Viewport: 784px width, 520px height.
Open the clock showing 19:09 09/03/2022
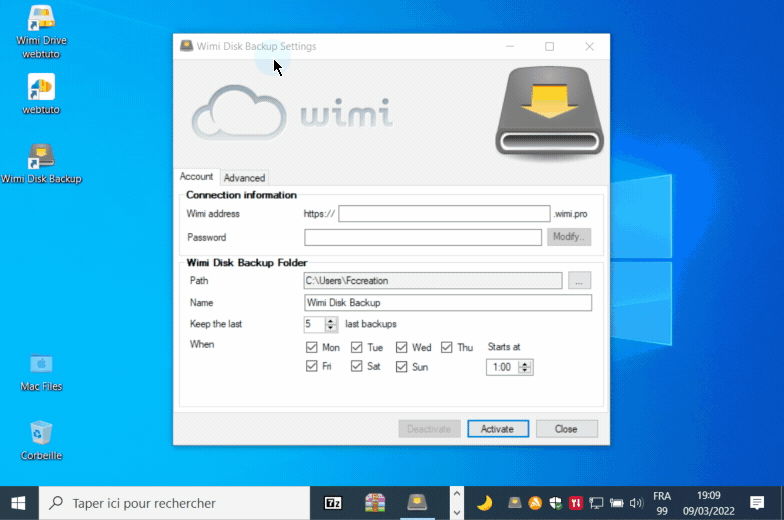click(x=709, y=503)
